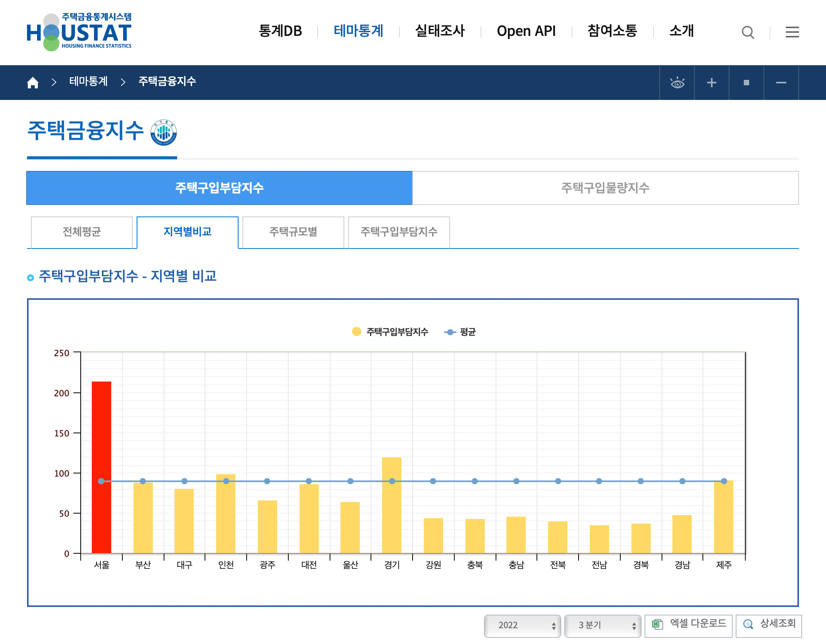Switch to 주택구입물량지수 main tab

pos(606,188)
